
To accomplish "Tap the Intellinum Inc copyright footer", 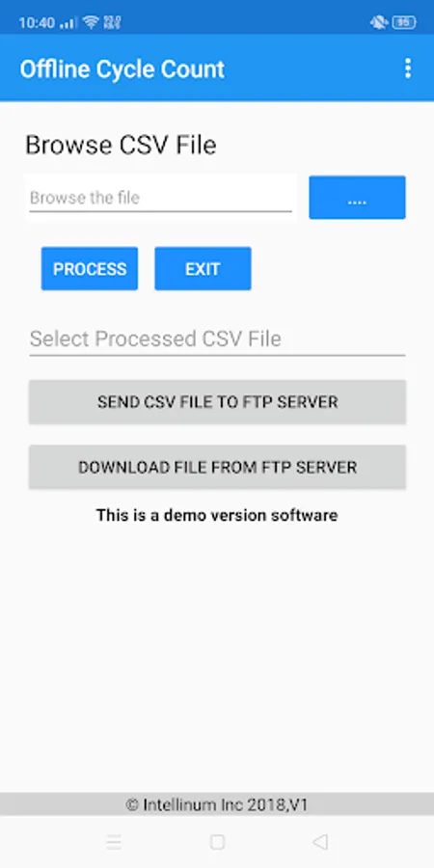I will pyautogui.click(x=217, y=804).
